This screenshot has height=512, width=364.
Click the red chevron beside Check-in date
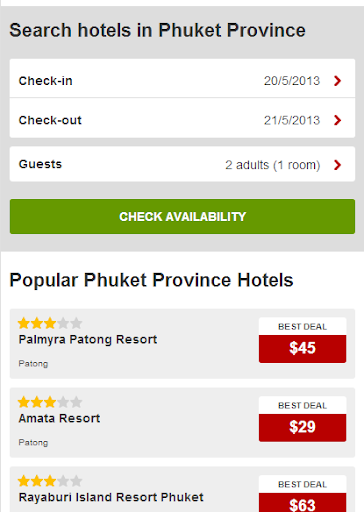click(x=337, y=81)
